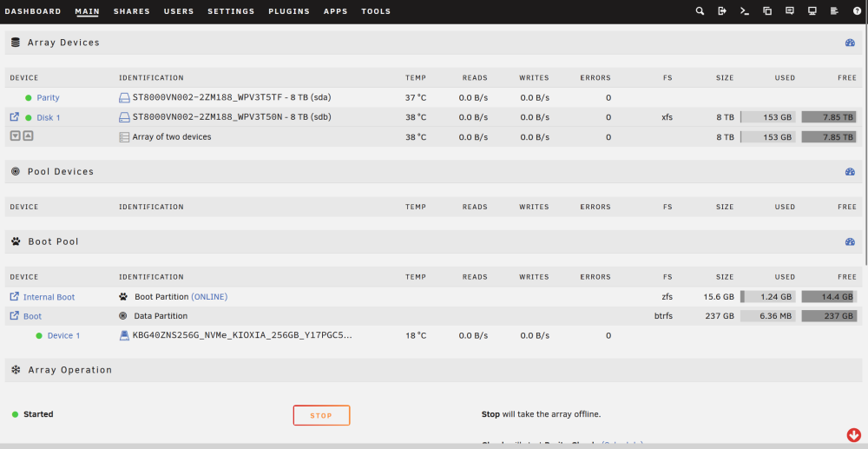868x449 pixels.
Task: Go to the Shares menu
Action: tap(132, 11)
